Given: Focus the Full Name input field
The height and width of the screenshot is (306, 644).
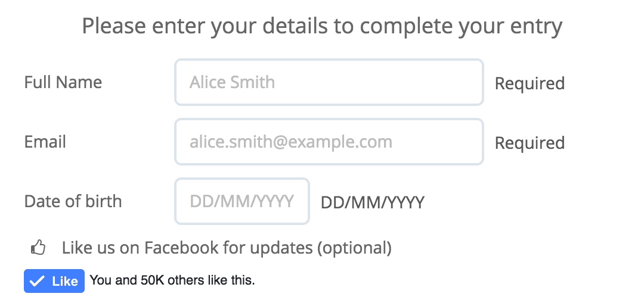Looking at the screenshot, I should [x=329, y=82].
